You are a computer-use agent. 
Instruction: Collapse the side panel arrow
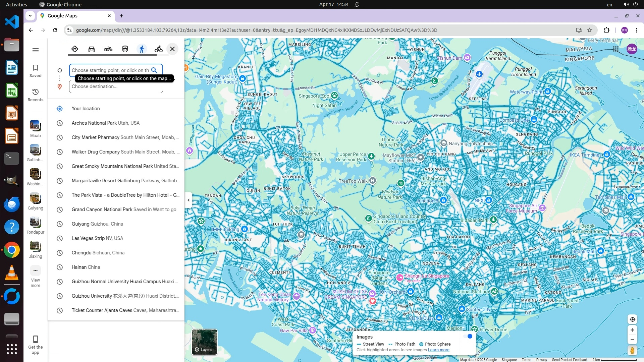pyautogui.click(x=188, y=200)
